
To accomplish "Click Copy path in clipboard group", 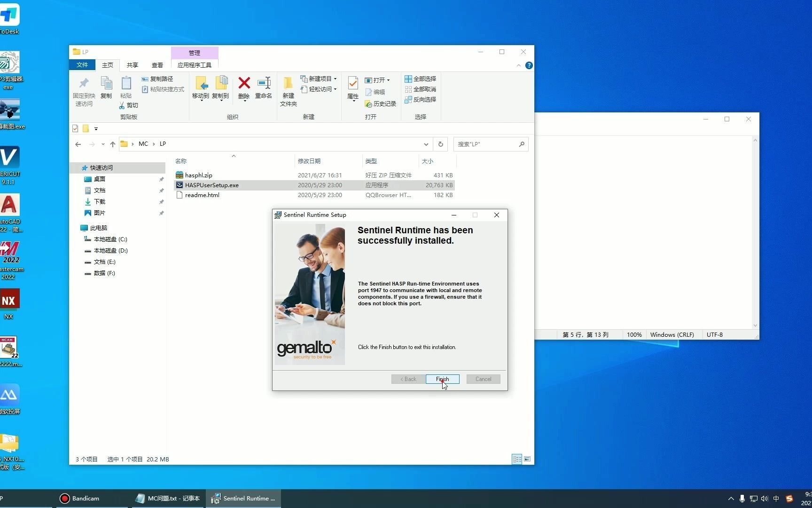I will pyautogui.click(x=157, y=79).
